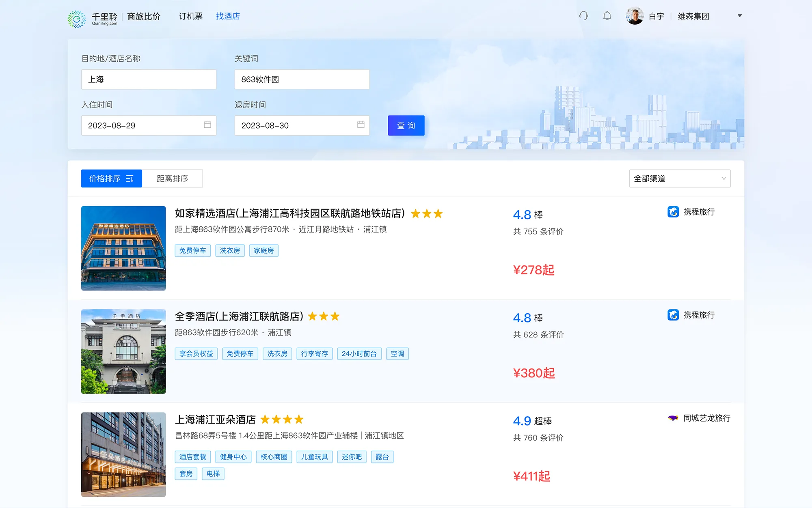Focus the destination field containing 上海
Viewport: 812px width, 508px height.
coord(149,79)
